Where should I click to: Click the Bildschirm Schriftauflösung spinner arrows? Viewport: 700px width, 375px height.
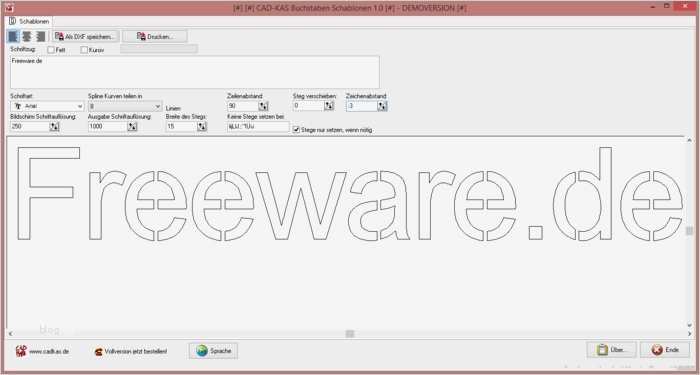(x=54, y=126)
